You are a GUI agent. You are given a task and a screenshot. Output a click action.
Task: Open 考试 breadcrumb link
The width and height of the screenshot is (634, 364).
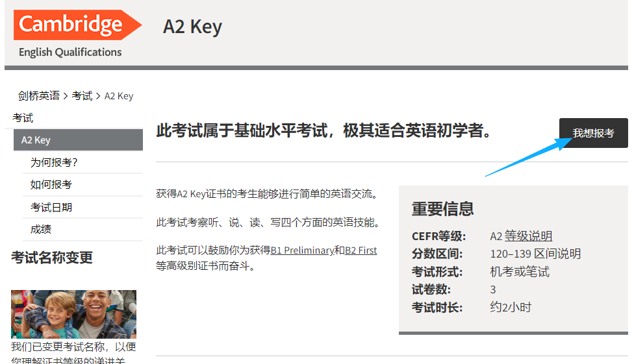[x=82, y=96]
